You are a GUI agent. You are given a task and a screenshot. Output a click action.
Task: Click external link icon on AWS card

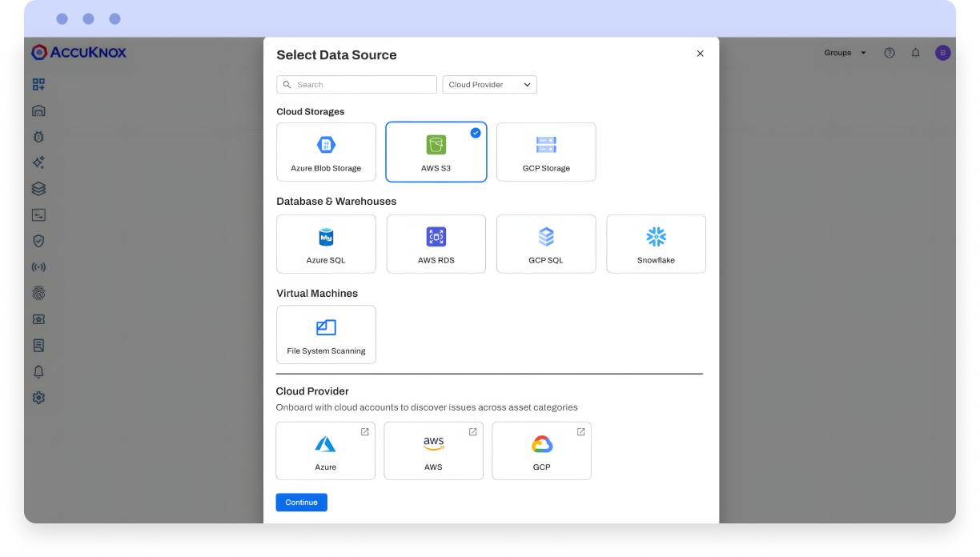pos(473,432)
